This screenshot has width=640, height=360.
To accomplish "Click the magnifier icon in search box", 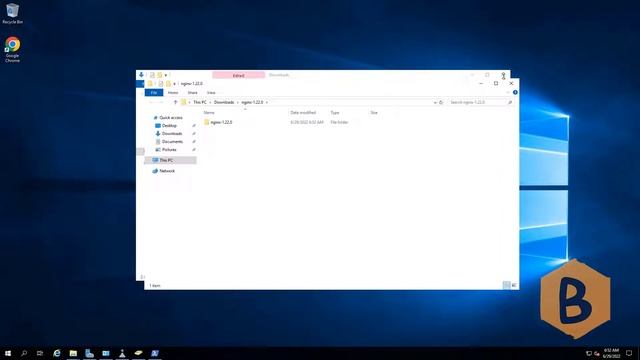I will tap(510, 102).
